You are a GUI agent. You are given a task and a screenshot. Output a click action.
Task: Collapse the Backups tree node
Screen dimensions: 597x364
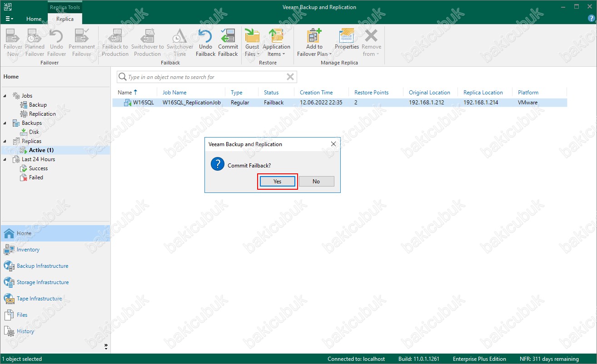pos(5,123)
